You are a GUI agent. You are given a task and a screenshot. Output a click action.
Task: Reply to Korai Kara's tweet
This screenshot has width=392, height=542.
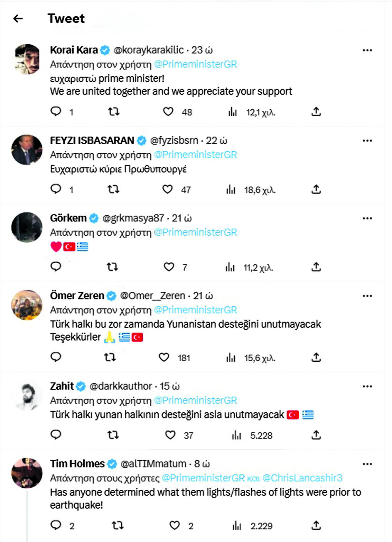point(56,111)
